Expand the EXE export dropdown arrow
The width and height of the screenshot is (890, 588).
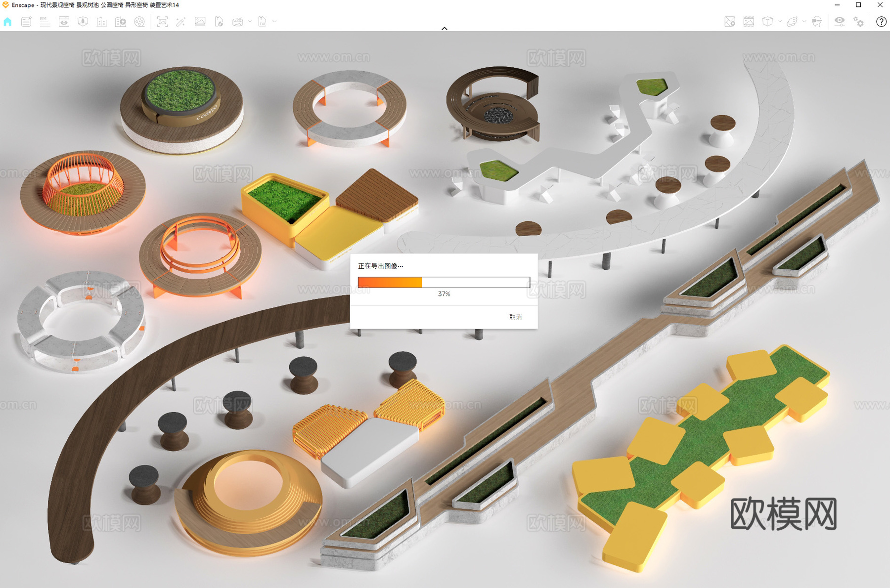click(274, 22)
